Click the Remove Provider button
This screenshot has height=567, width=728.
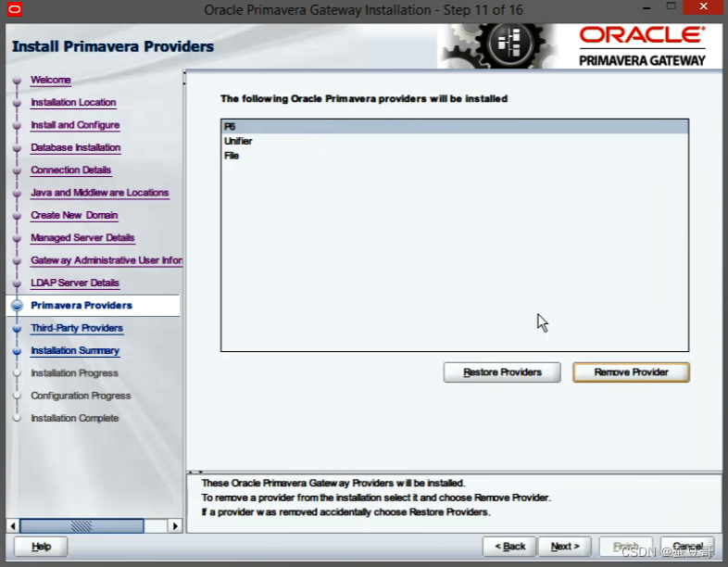631,372
